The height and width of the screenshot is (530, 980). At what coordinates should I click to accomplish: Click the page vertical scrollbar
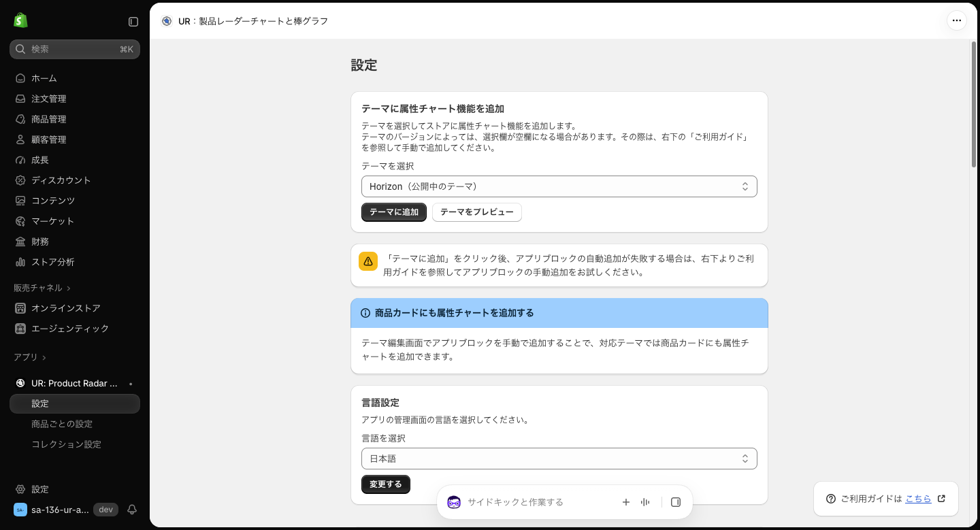(974, 104)
